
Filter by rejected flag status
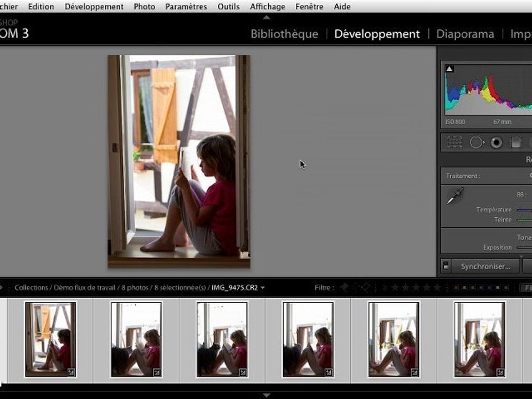click(365, 288)
